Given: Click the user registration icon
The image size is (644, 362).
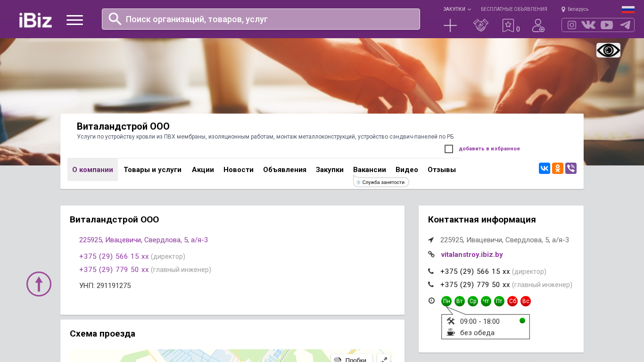Looking at the screenshot, I should point(538,25).
